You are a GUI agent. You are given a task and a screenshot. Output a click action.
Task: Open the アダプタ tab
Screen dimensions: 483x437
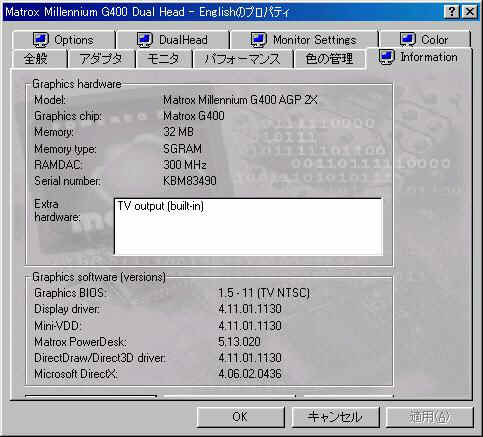tap(101, 59)
